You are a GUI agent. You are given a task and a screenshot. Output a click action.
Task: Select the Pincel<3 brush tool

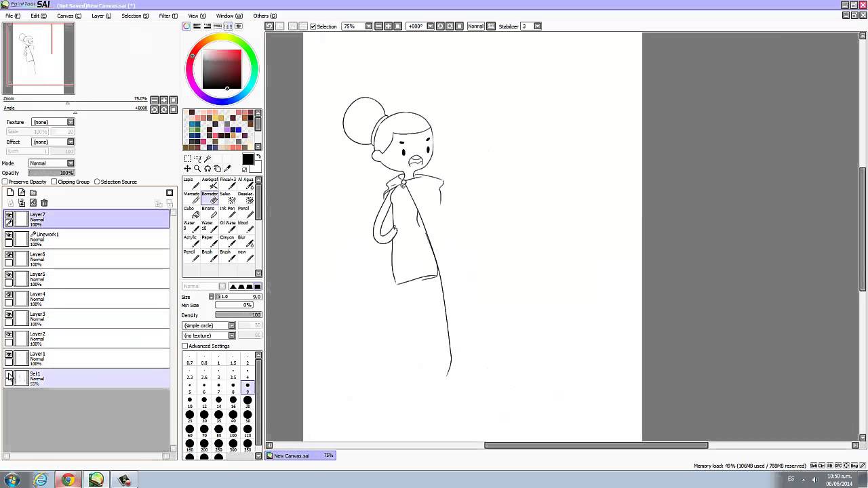[x=227, y=183]
